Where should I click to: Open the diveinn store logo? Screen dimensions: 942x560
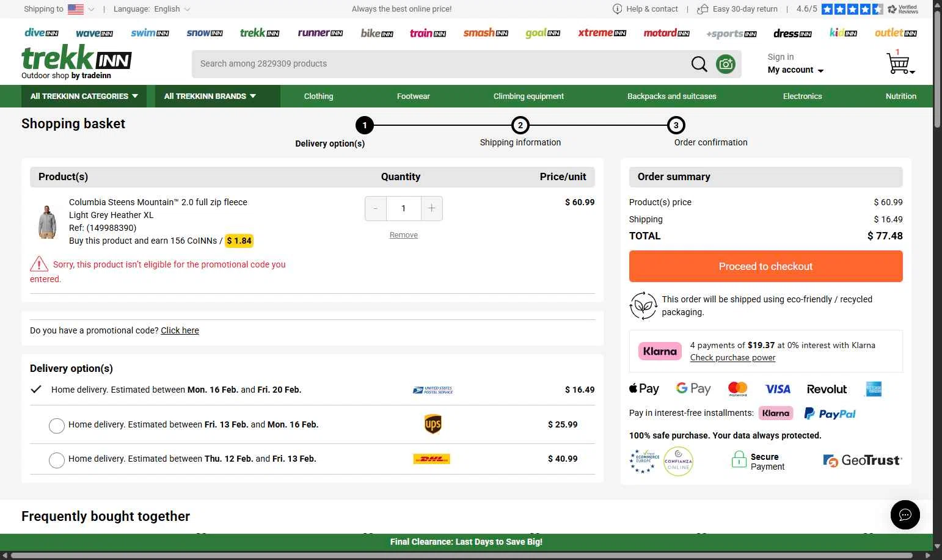42,33
